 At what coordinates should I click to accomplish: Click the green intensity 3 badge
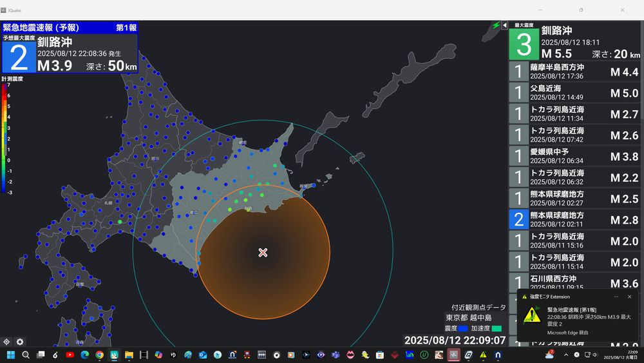coord(524,44)
